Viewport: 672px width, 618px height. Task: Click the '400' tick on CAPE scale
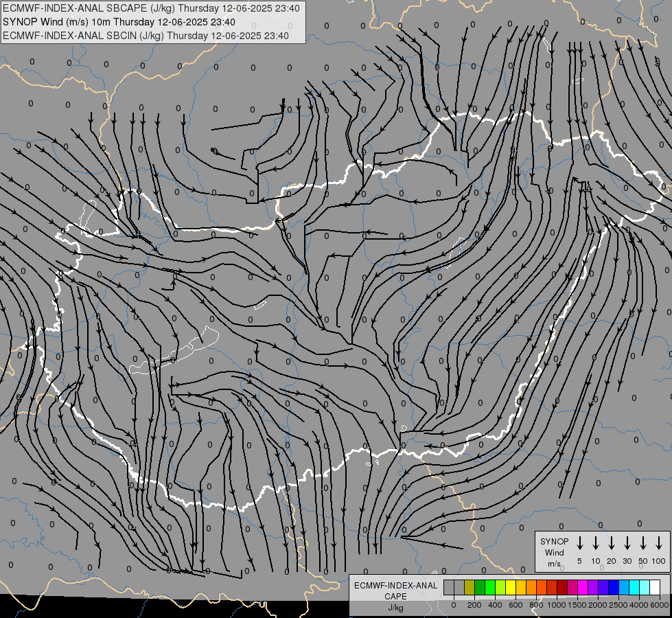tap(495, 605)
